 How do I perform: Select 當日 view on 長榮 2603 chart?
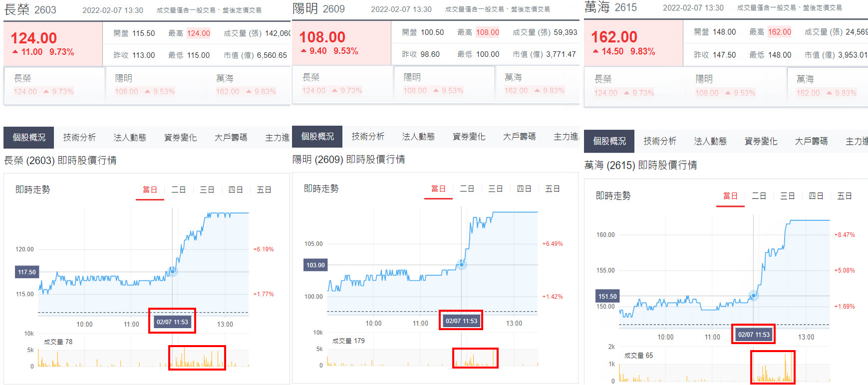[150, 190]
